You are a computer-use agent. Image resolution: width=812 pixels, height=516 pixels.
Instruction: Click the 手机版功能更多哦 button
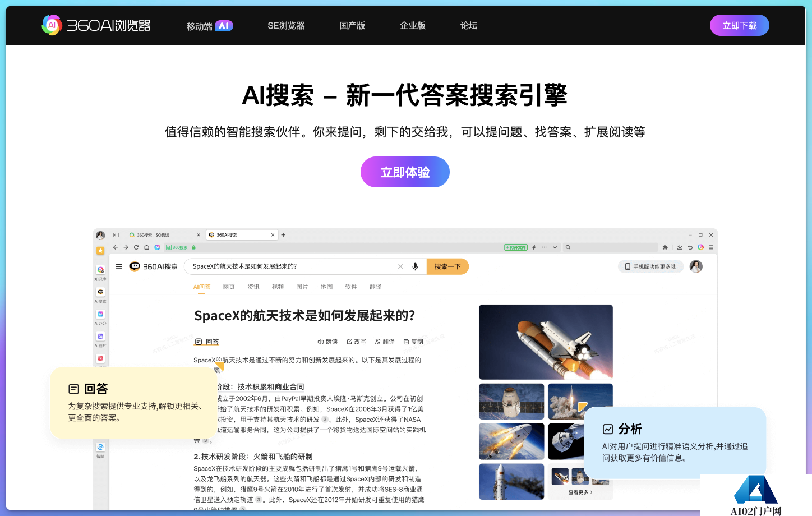click(650, 266)
